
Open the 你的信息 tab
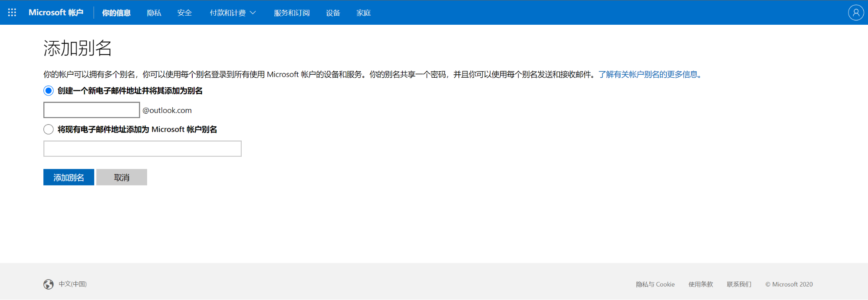click(x=116, y=13)
